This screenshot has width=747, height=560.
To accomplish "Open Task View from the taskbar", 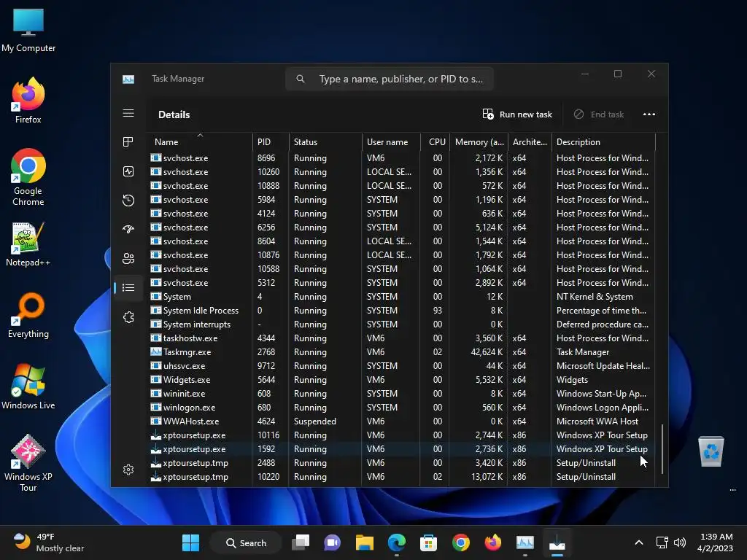I will point(301,542).
